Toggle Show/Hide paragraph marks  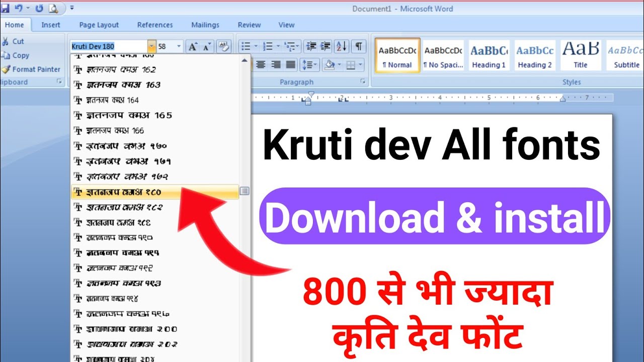[x=358, y=46]
